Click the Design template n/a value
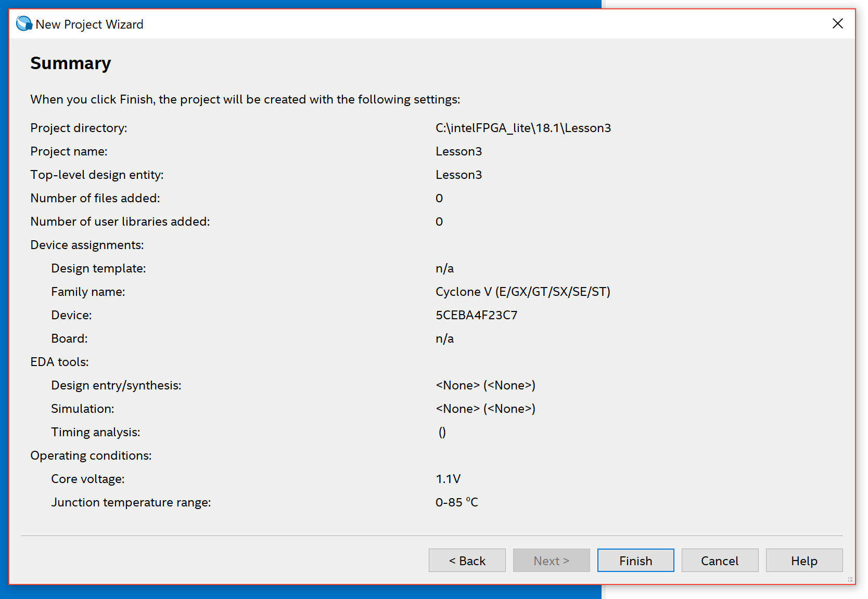The width and height of the screenshot is (868, 599). [x=444, y=268]
